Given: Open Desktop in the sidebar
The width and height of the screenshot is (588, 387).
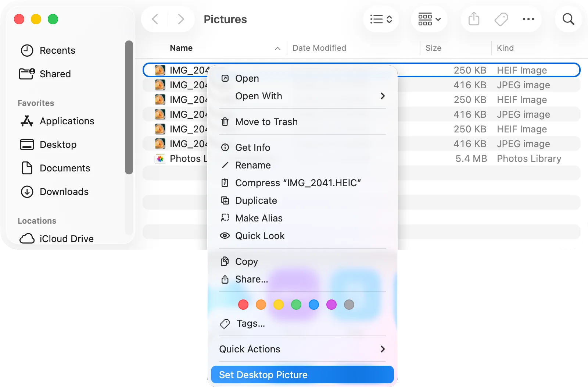Looking at the screenshot, I should (48, 145).
